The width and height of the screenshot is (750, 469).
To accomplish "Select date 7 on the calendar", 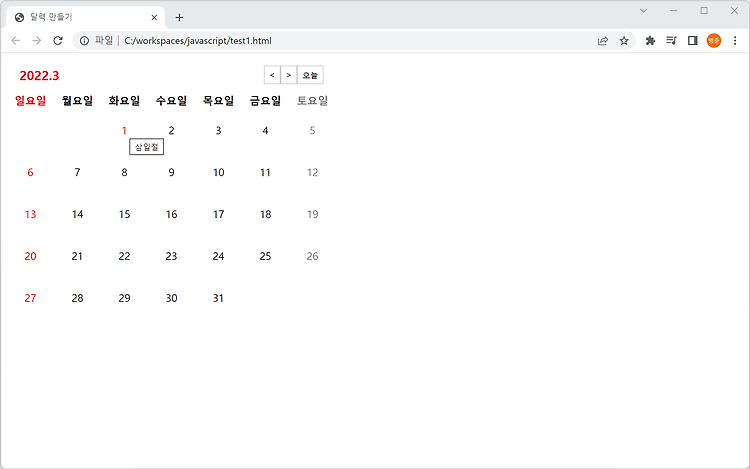I will pyautogui.click(x=77, y=173).
